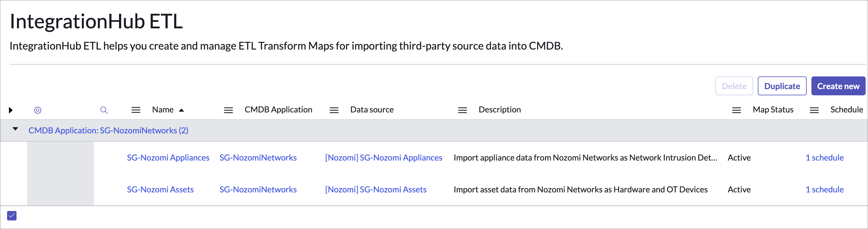Viewport: 868px width, 229px height.
Task: Open Map Status column menu icon
Action: [x=737, y=110]
